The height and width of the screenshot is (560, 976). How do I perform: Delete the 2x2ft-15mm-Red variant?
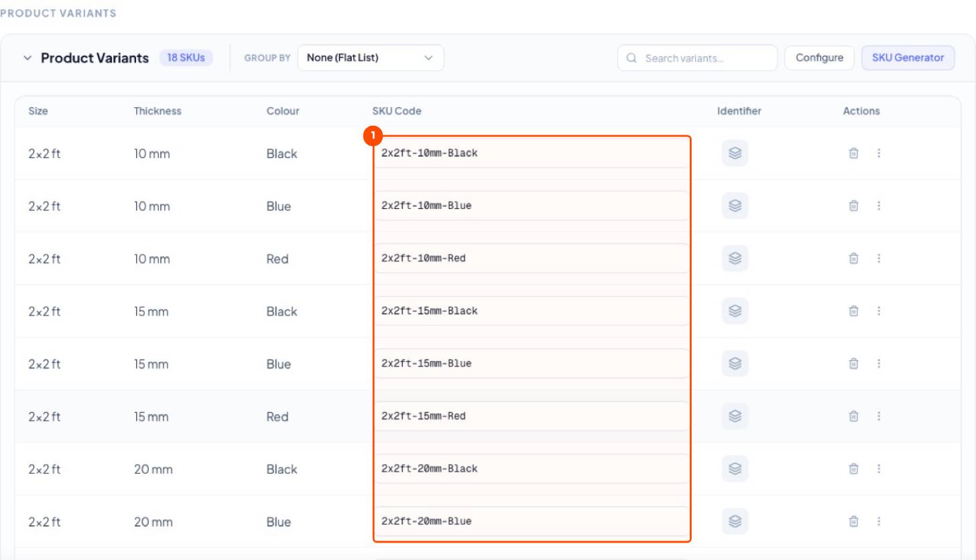point(853,416)
